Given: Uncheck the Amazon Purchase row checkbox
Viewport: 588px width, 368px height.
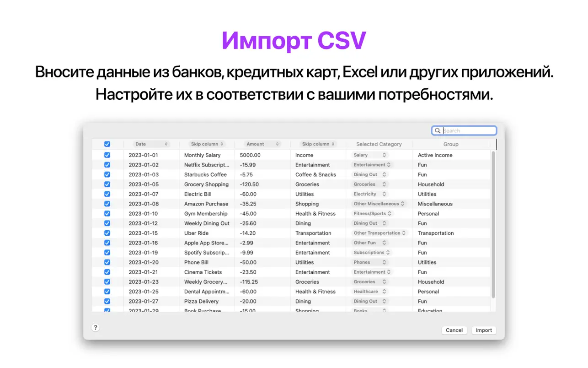Looking at the screenshot, I should tap(107, 204).
